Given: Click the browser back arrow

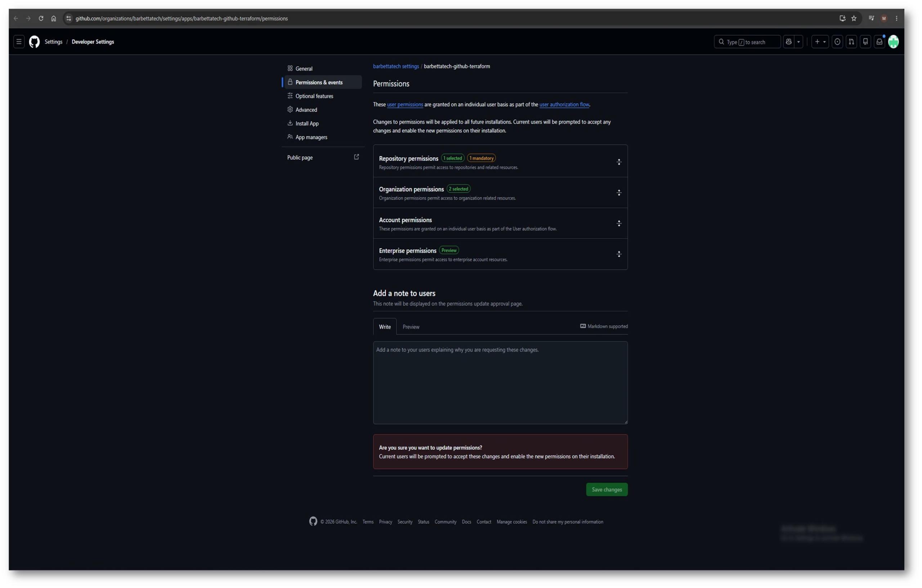Looking at the screenshot, I should pyautogui.click(x=16, y=18).
